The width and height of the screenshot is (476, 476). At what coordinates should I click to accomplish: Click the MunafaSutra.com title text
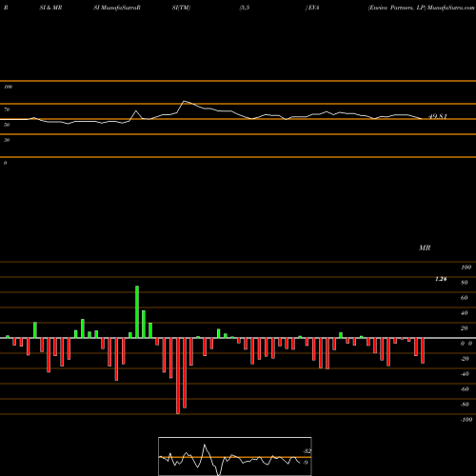[x=450, y=8]
